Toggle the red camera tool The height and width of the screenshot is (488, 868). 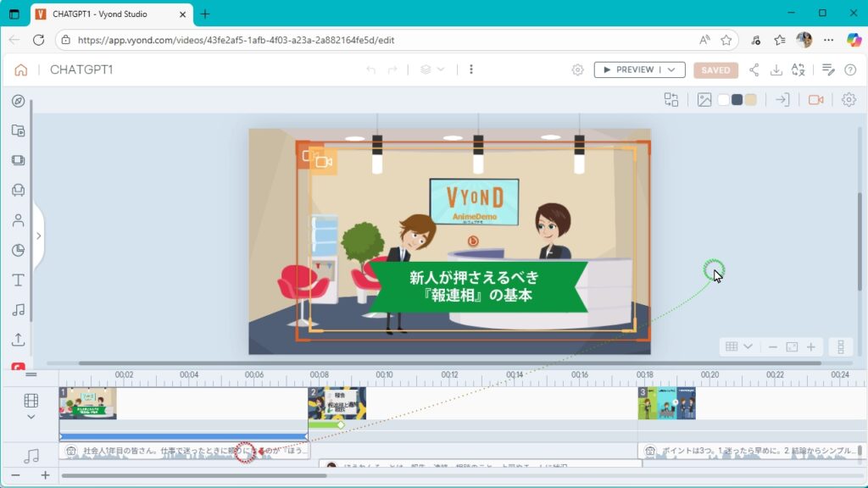pos(816,100)
